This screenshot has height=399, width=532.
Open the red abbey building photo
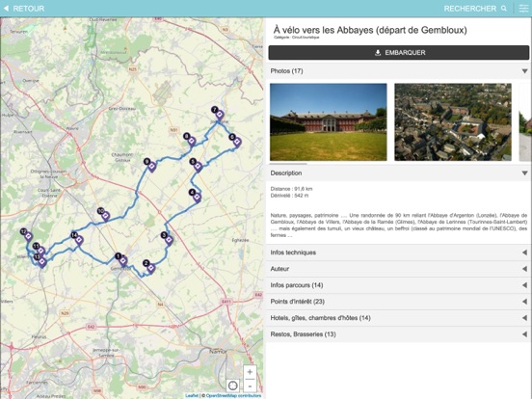pyautogui.click(x=328, y=122)
